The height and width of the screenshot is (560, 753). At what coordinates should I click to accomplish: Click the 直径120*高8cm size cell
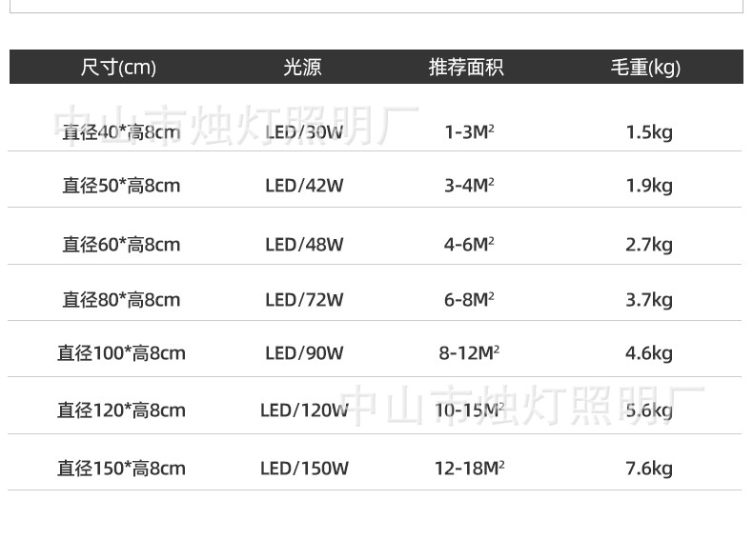(x=121, y=410)
